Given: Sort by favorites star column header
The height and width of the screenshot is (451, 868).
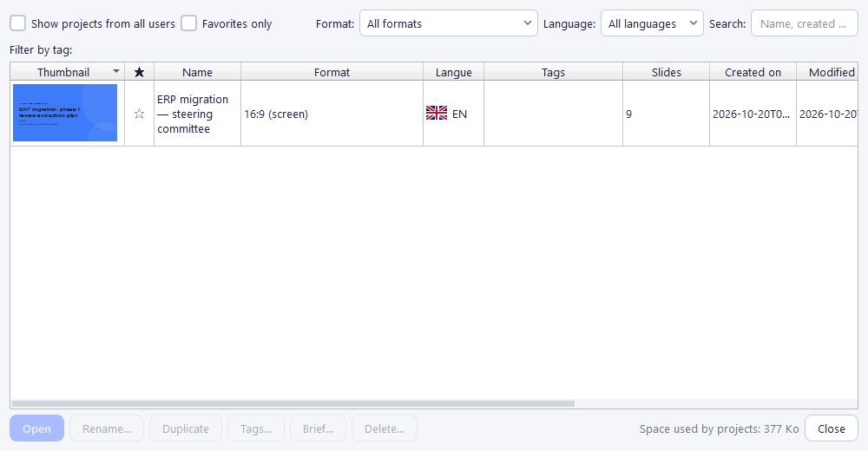Looking at the screenshot, I should 140,72.
